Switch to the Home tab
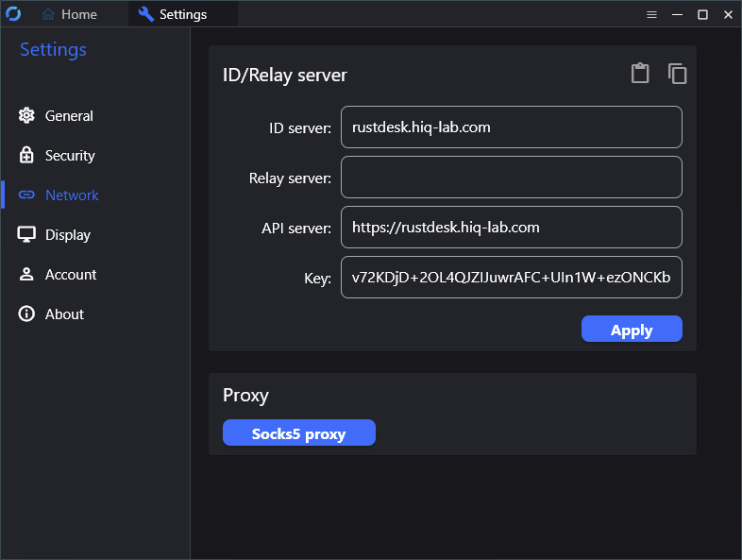The width and height of the screenshot is (742, 560). (x=70, y=14)
